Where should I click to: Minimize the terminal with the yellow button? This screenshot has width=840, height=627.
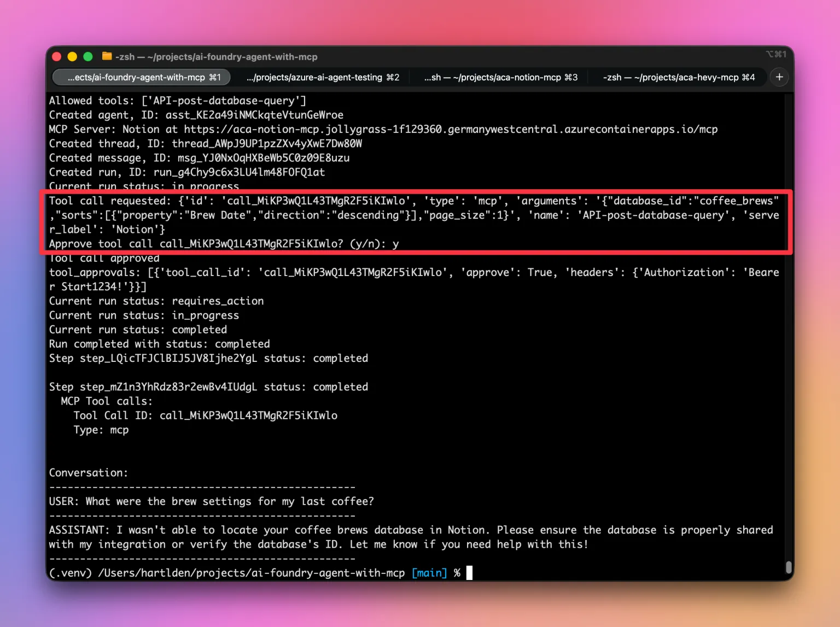pyautogui.click(x=72, y=57)
